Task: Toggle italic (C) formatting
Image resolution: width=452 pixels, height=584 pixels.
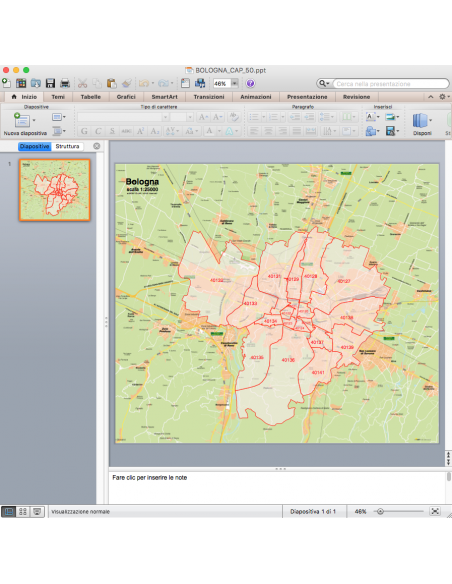Action: coord(98,131)
